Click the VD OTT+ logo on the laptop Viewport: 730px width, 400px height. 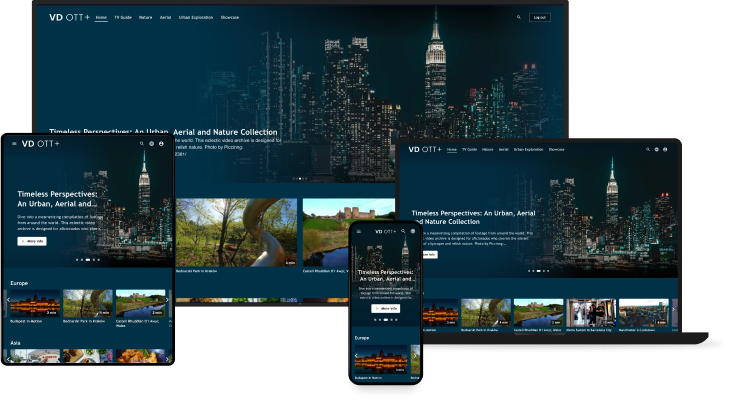click(425, 149)
